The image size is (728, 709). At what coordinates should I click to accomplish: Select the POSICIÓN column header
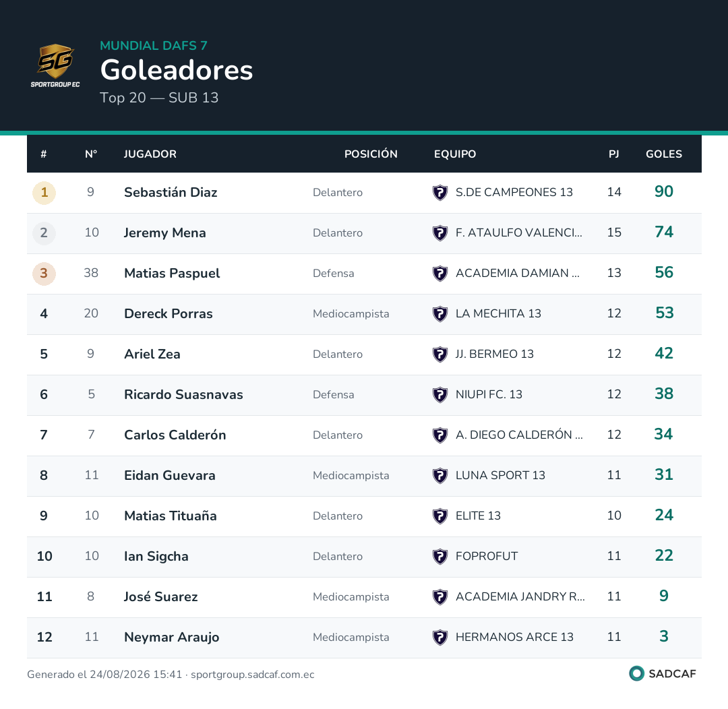click(371, 154)
